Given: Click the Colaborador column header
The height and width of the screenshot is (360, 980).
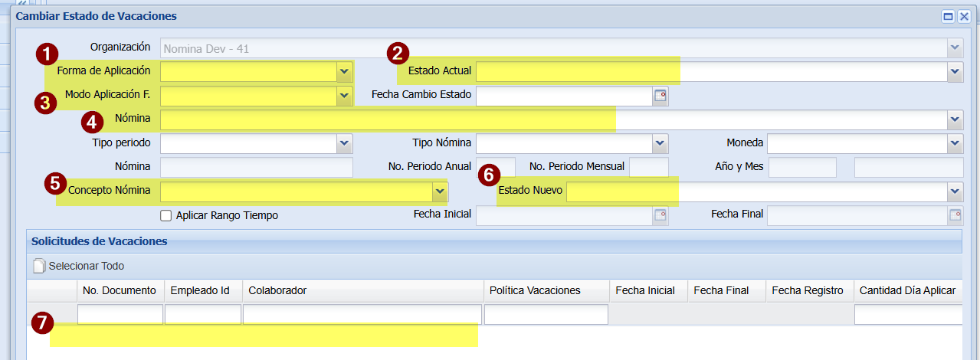Looking at the screenshot, I should [x=363, y=290].
